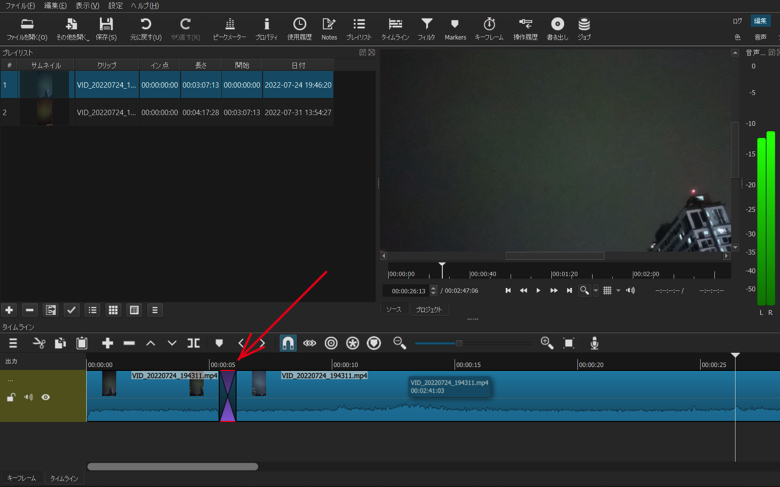Switch to プロジェクト tab
Viewport: 780px width, 487px height.
pyautogui.click(x=429, y=309)
